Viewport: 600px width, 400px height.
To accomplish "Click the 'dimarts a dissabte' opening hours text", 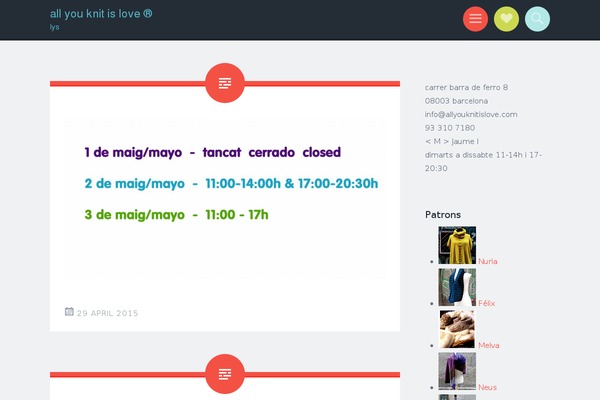I will click(x=483, y=162).
